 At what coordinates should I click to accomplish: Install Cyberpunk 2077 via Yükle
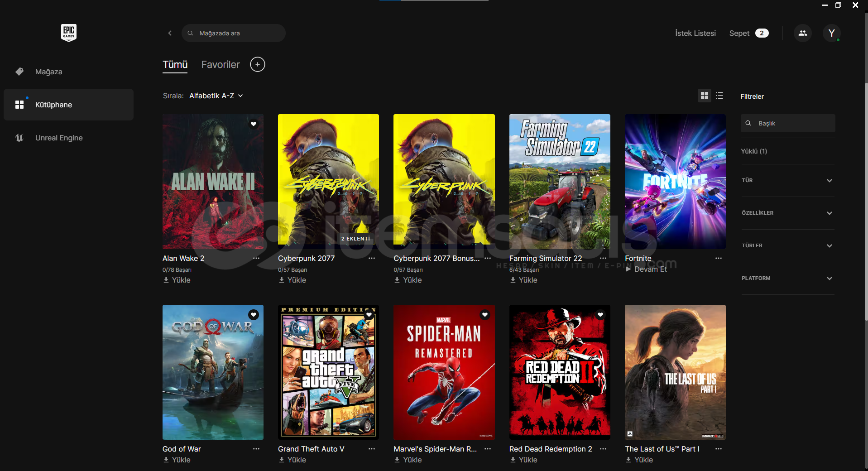tap(293, 280)
